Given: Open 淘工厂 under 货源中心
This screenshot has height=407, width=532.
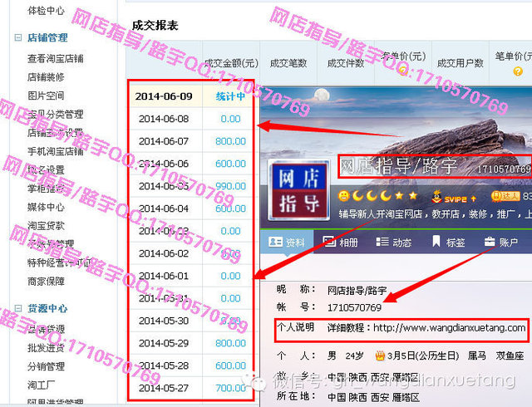Looking at the screenshot, I should click(x=41, y=385).
